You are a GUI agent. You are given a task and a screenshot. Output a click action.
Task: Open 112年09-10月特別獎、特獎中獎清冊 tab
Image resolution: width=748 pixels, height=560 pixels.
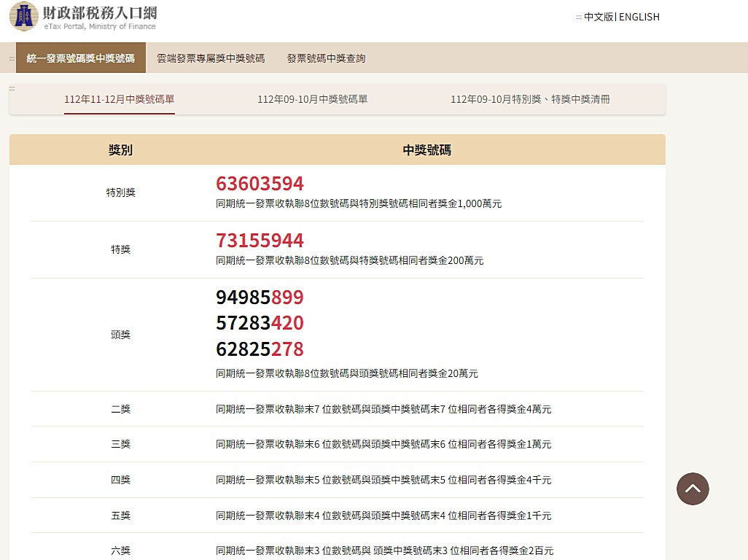click(x=531, y=99)
